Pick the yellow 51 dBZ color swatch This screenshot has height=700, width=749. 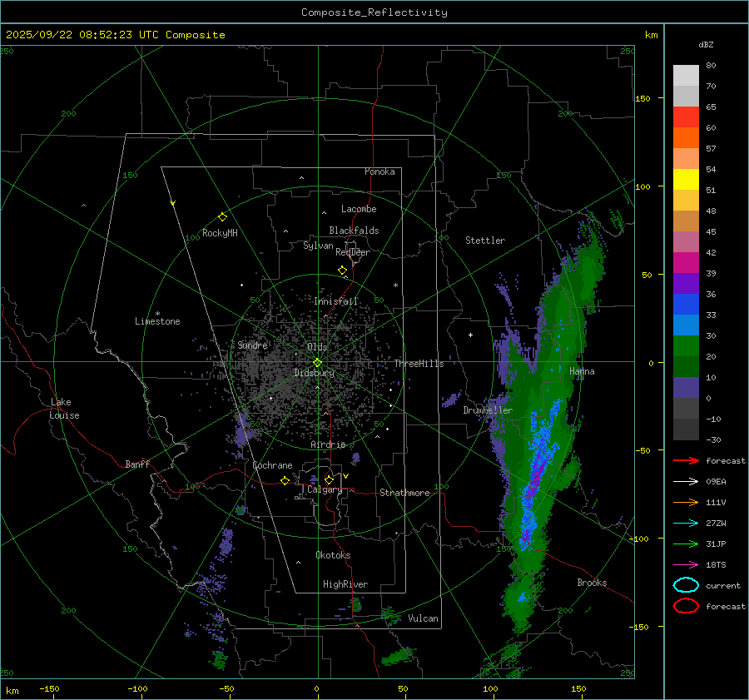686,179
